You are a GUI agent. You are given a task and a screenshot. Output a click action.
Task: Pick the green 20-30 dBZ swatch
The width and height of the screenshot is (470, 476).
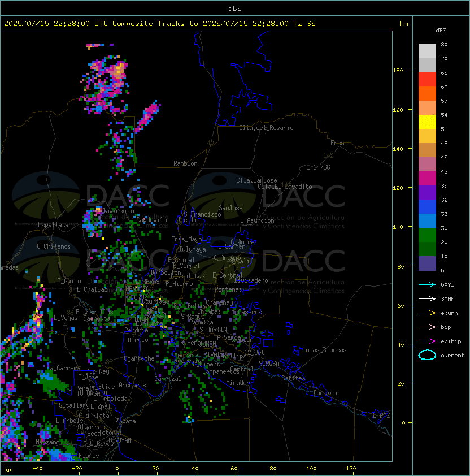pos(427,235)
